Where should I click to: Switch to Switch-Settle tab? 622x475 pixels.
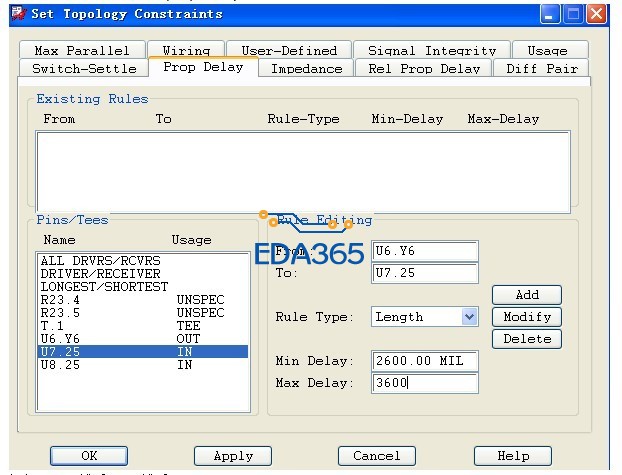tap(84, 68)
